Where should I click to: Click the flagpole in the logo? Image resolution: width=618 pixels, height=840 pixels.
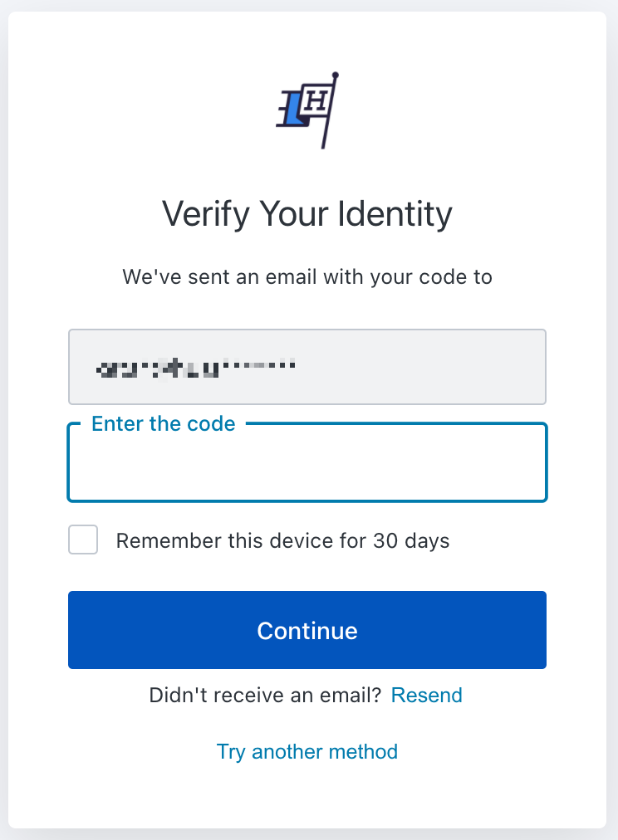pyautogui.click(x=330, y=110)
